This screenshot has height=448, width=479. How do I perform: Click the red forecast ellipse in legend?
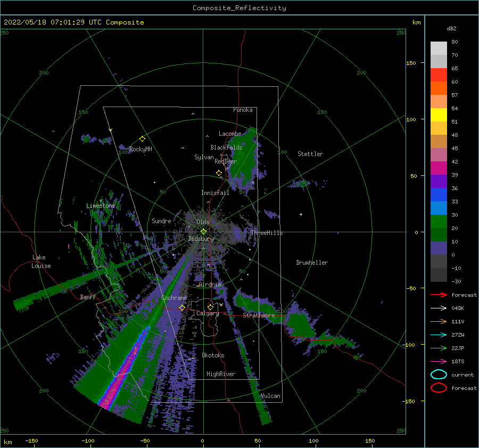(439, 388)
